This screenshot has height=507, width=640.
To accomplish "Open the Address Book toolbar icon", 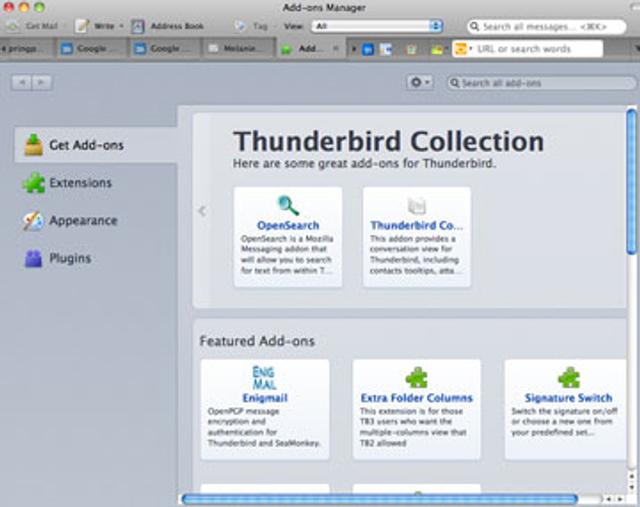I will [138, 27].
